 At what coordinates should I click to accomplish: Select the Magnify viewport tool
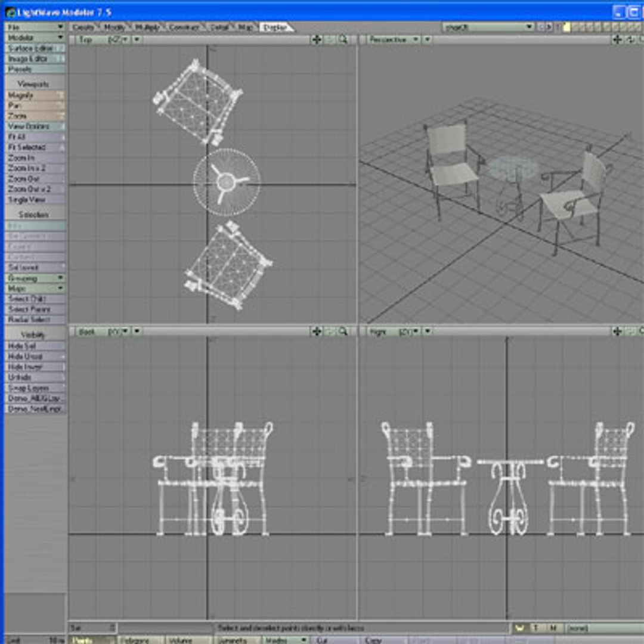tap(35, 95)
